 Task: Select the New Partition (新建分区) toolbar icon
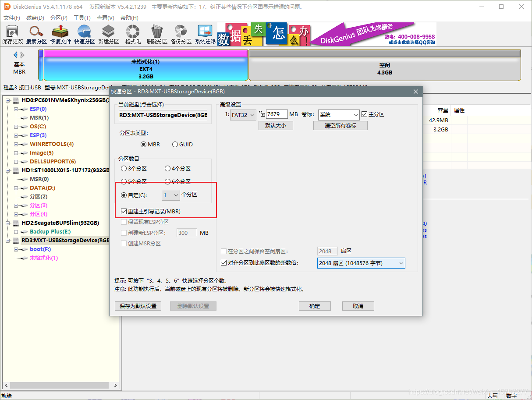click(109, 34)
